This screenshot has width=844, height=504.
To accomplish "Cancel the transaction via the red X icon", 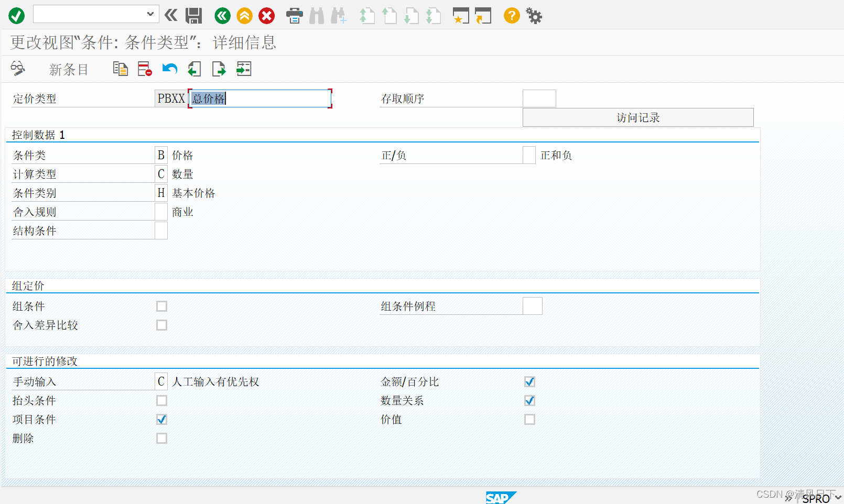I will click(267, 16).
